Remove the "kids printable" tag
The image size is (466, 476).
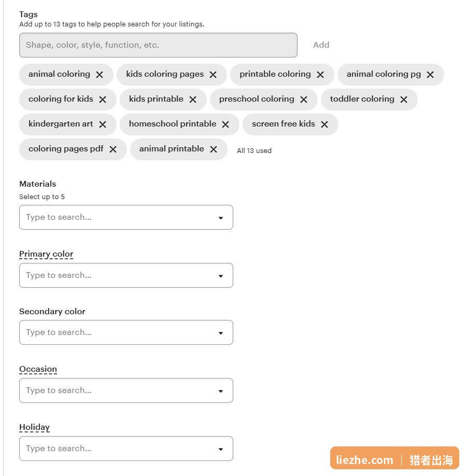click(x=193, y=100)
